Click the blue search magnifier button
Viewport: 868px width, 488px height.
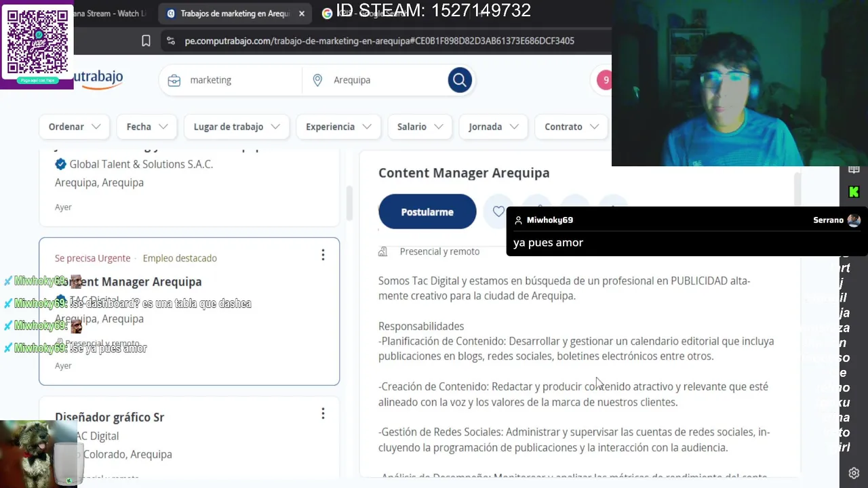tap(459, 80)
